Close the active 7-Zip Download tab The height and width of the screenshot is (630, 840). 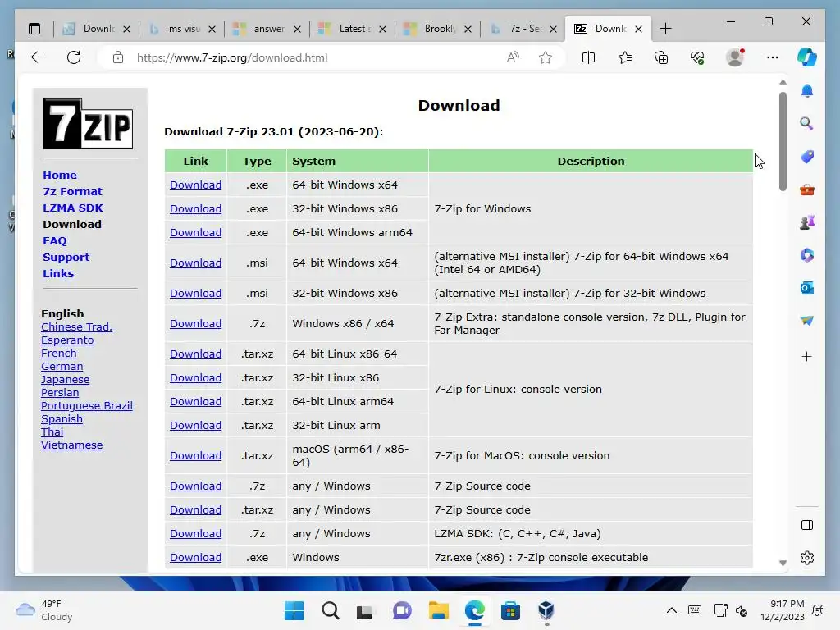click(x=638, y=29)
